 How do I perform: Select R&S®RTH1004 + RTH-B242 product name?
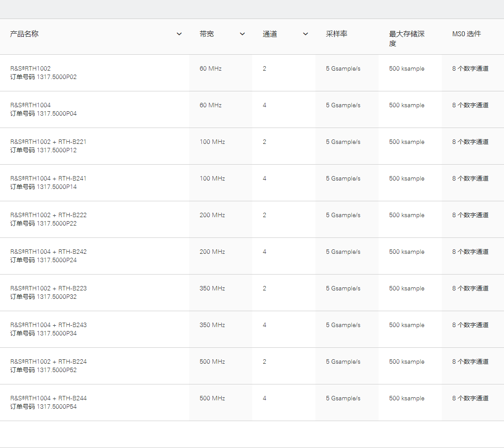48,252
